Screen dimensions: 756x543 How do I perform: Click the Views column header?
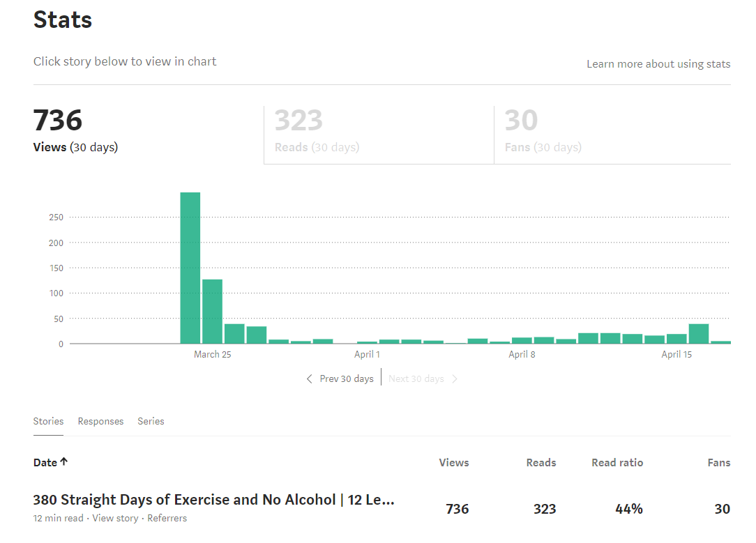[454, 463]
